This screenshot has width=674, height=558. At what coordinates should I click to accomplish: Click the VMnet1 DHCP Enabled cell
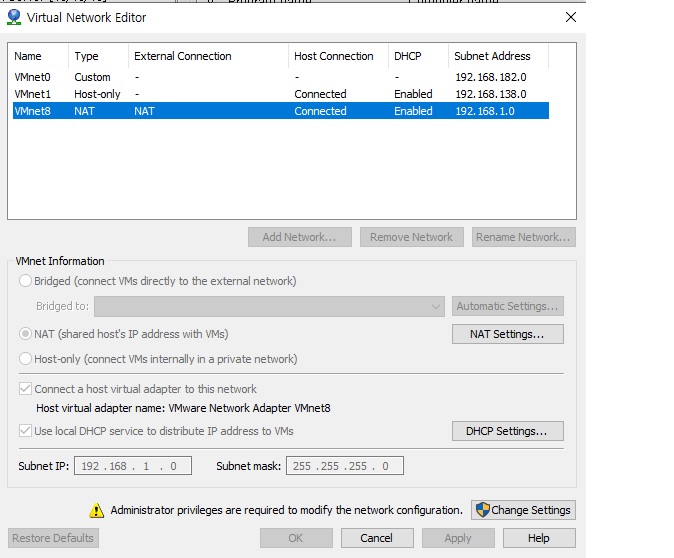(x=413, y=94)
